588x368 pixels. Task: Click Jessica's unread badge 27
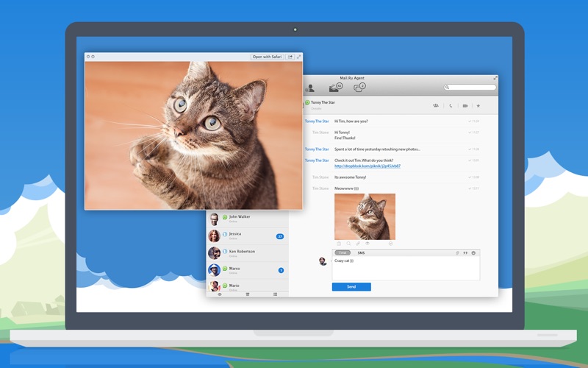tap(280, 236)
